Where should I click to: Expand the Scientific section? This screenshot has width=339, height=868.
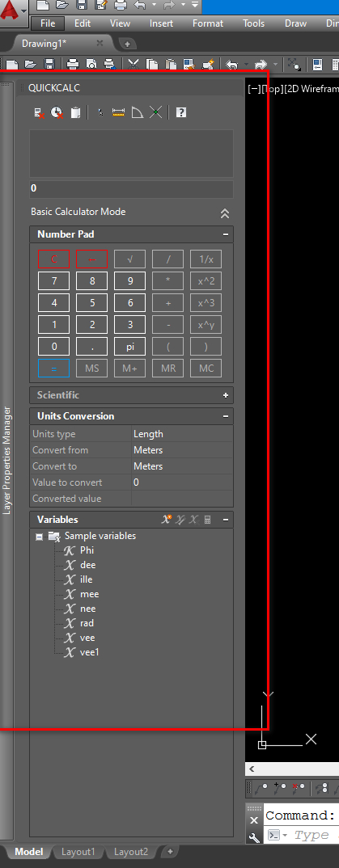226,395
